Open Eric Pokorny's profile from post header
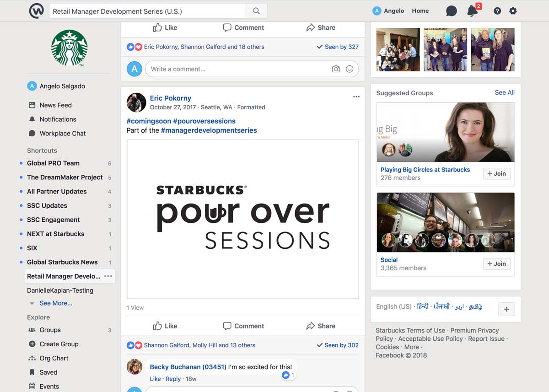549x392 pixels. coord(171,98)
